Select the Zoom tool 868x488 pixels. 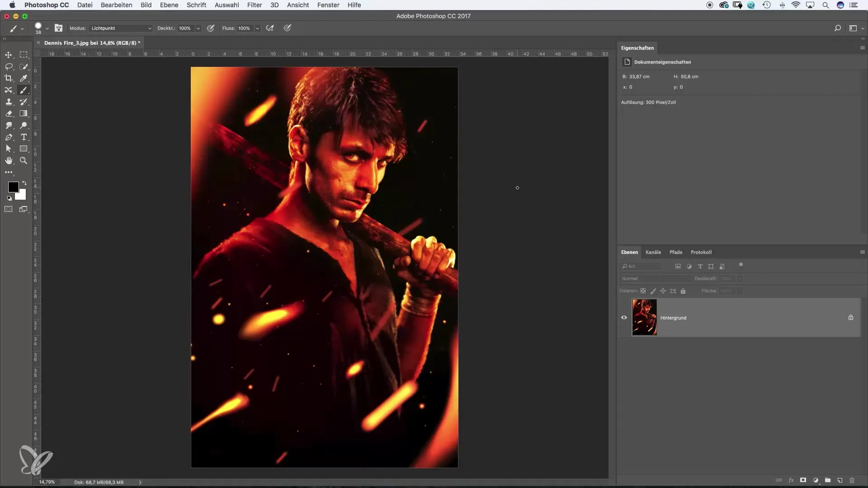click(x=24, y=160)
